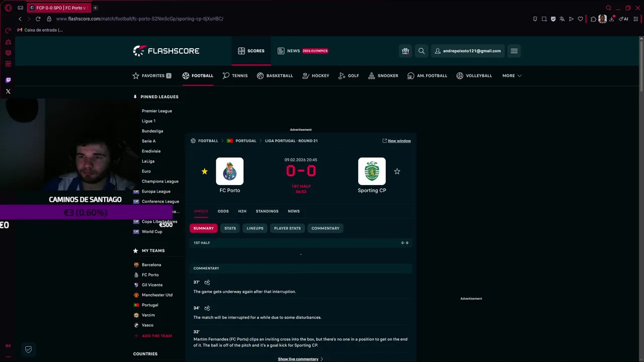Image resolution: width=644 pixels, height=362 pixels.
Task: Click the browser address bar URL
Action: coord(140,19)
